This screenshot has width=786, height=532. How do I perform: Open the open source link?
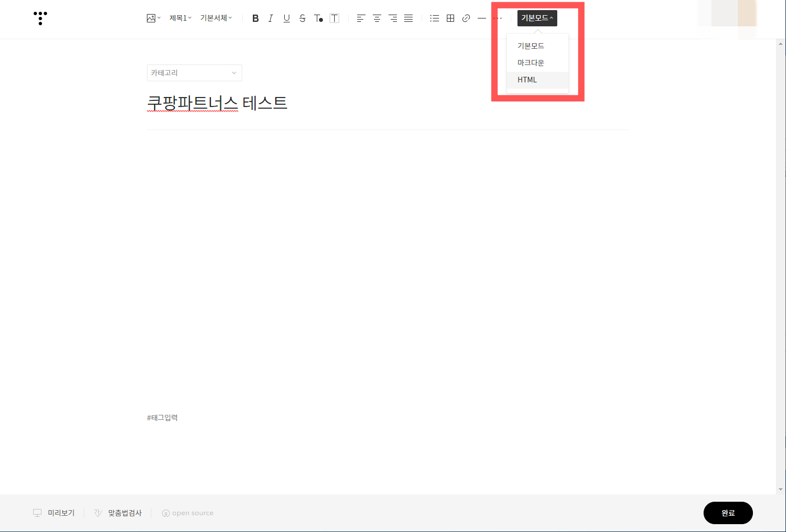(x=188, y=513)
